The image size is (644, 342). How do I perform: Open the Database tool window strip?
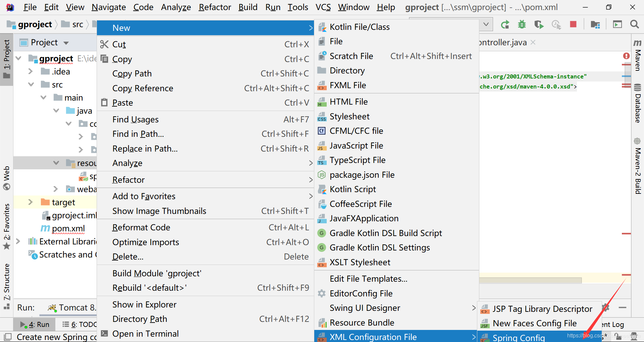(x=638, y=103)
